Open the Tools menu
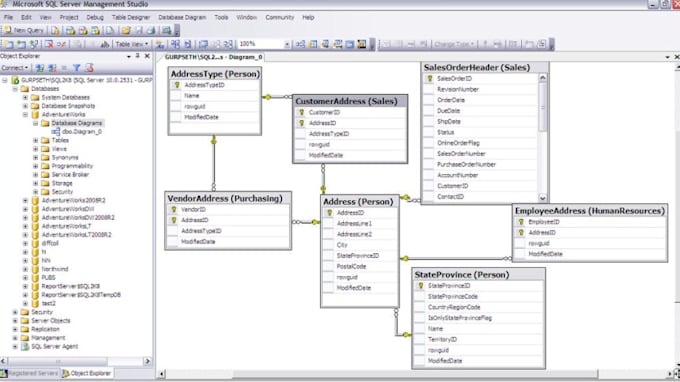 [221, 17]
